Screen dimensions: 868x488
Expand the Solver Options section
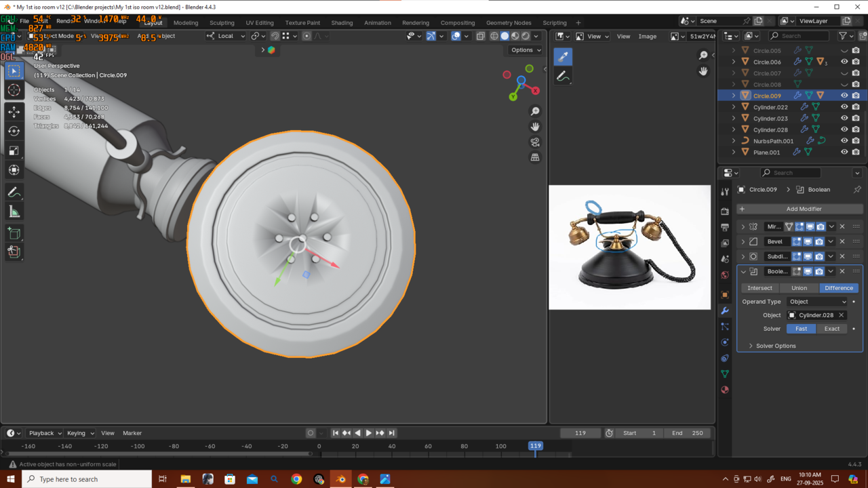(776, 346)
